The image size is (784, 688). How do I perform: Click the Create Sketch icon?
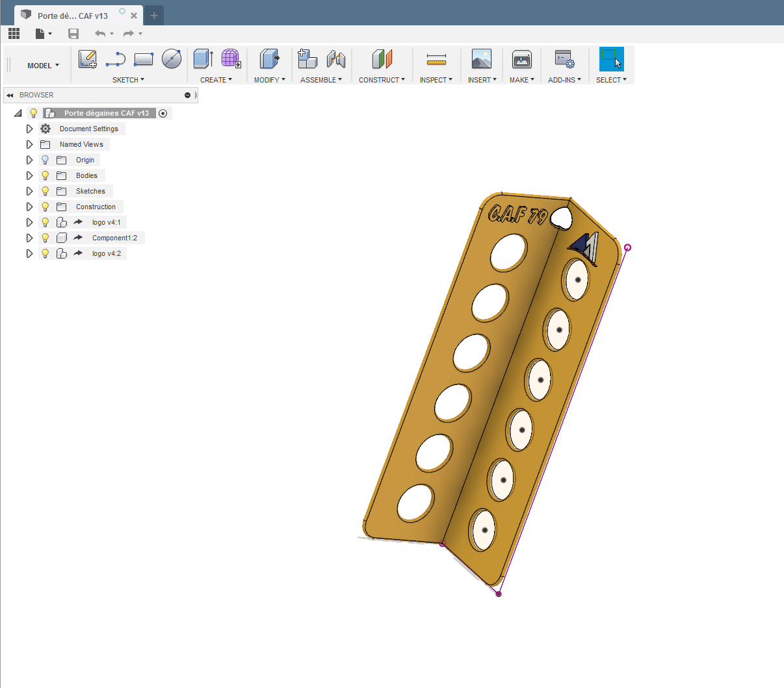(x=87, y=59)
